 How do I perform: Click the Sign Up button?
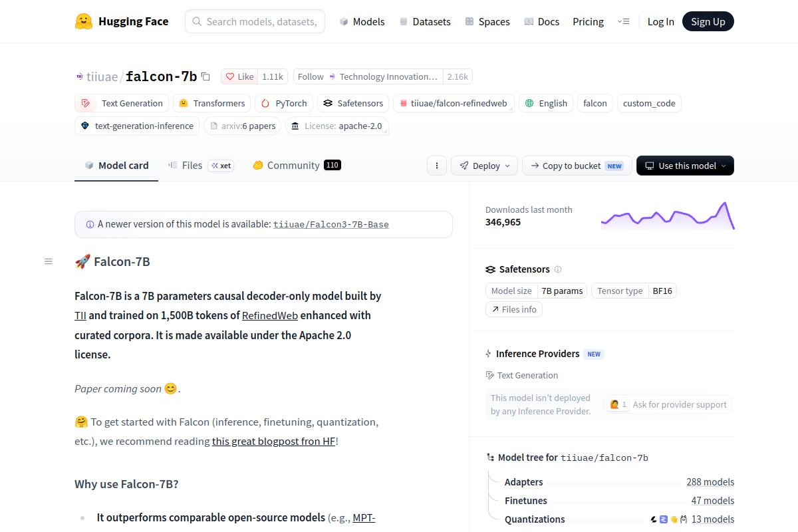coord(708,21)
